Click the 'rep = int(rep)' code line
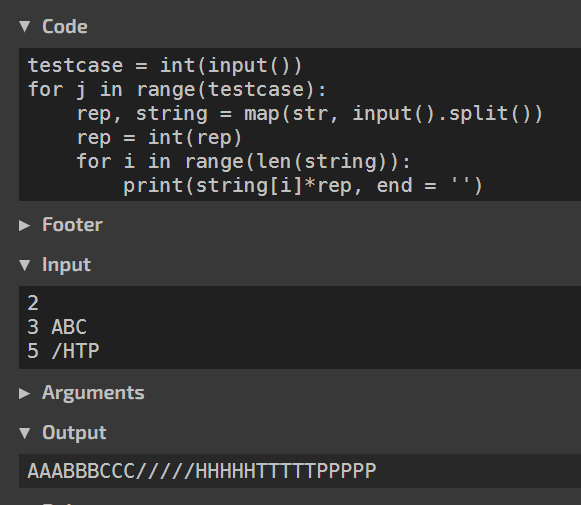581x505 pixels. pyautogui.click(x=159, y=138)
